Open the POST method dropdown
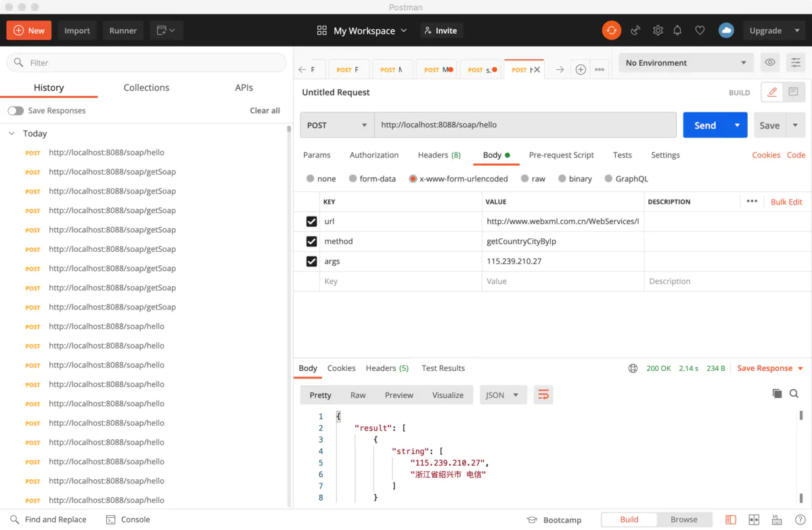 coord(337,125)
